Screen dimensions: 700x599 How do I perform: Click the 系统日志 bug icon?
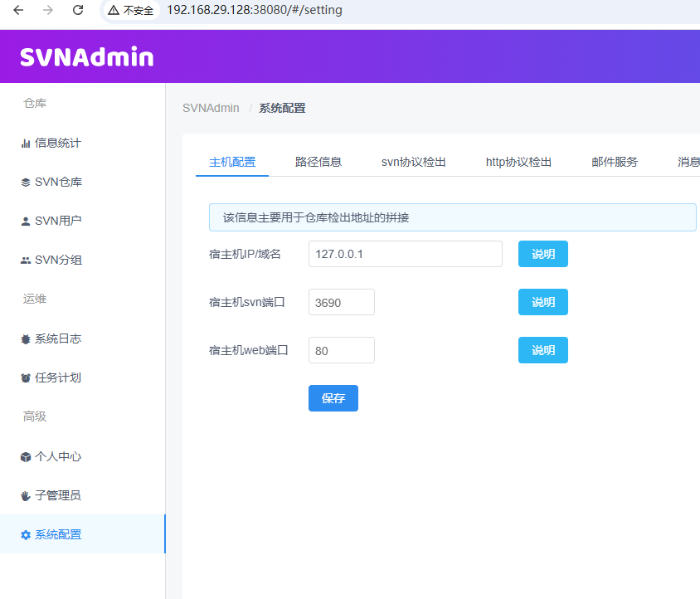(26, 339)
